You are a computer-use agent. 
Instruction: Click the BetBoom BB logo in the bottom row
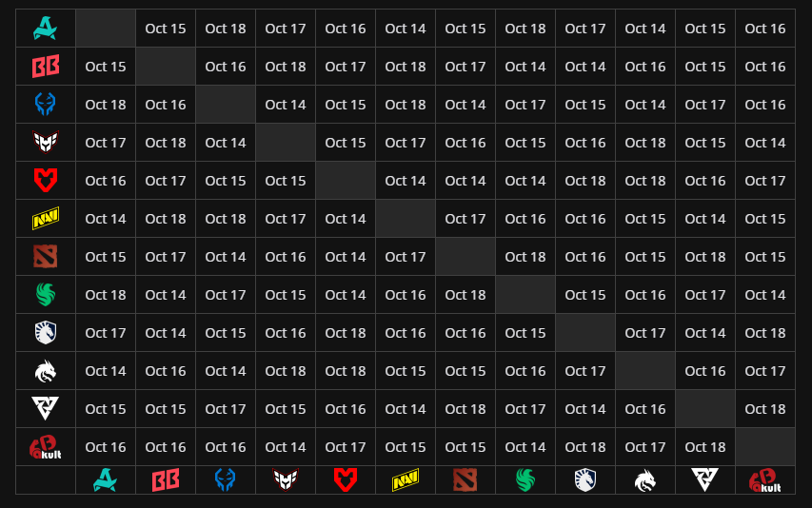166,480
